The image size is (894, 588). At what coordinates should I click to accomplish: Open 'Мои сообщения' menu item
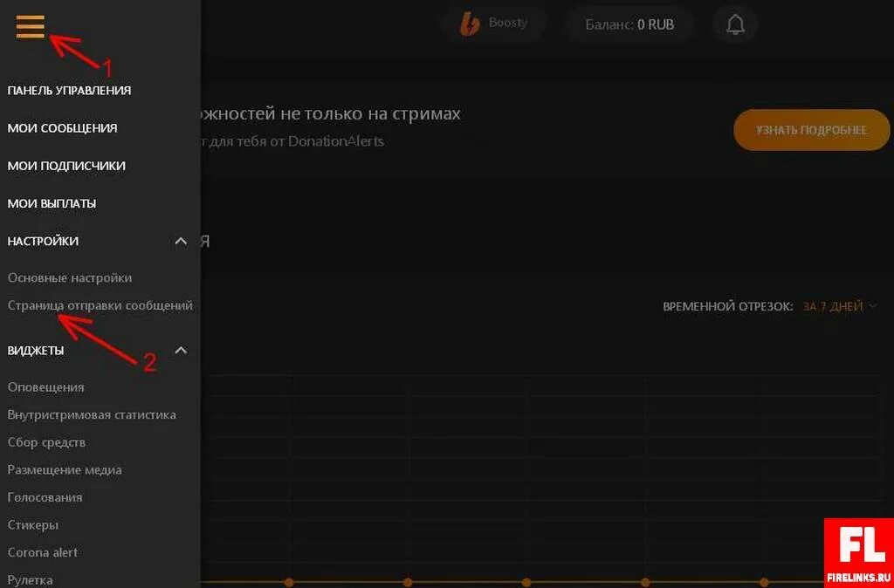click(x=62, y=128)
